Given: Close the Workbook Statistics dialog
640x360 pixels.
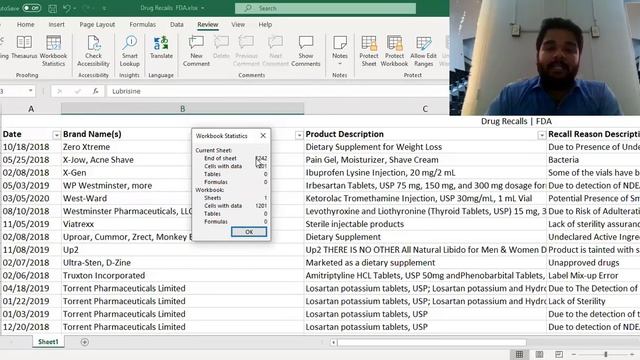Looking at the screenshot, I should [263, 136].
